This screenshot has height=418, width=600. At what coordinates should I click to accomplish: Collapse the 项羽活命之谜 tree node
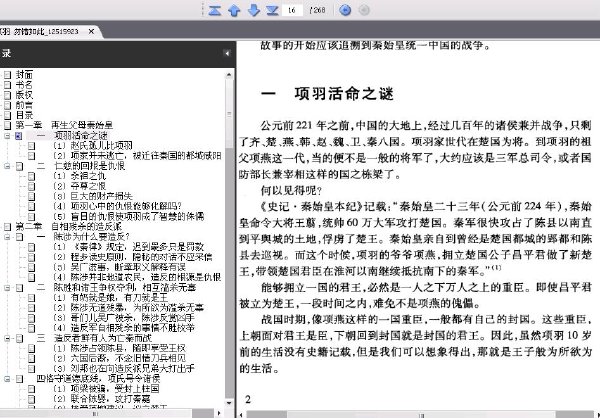pyautogui.click(x=7, y=136)
